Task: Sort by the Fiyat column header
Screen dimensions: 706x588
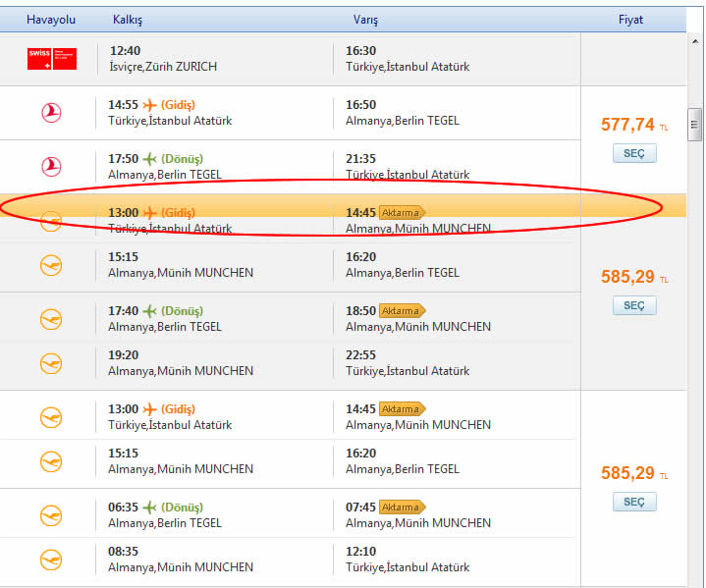Action: [x=630, y=20]
